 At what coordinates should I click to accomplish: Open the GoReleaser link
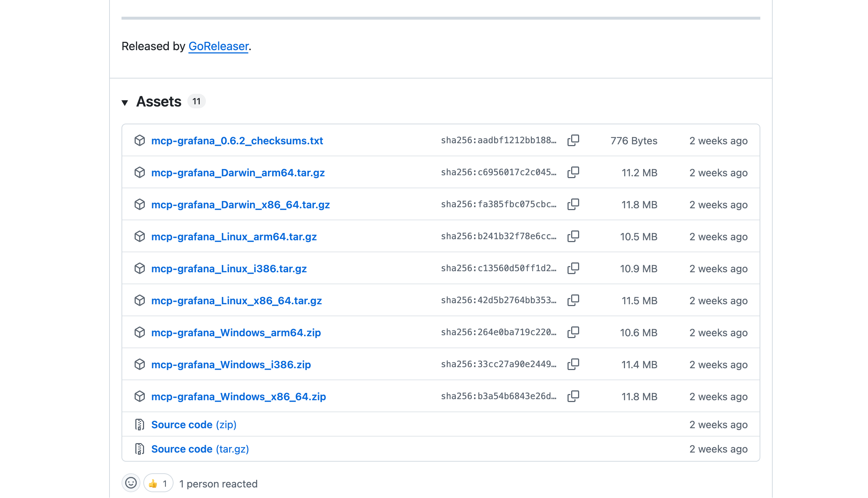click(x=218, y=46)
